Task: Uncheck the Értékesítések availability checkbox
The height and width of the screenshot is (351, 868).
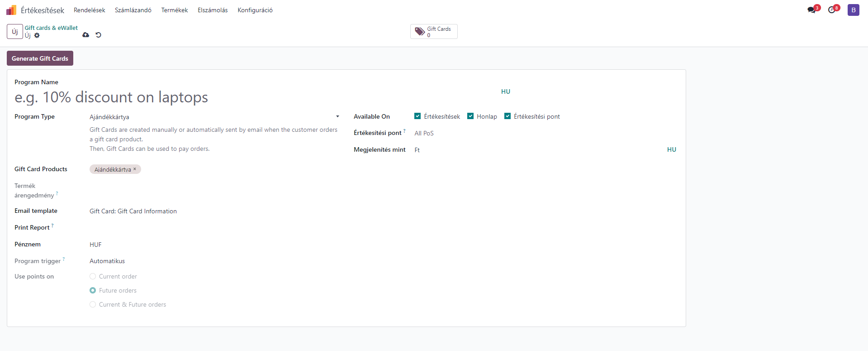Action: click(417, 116)
